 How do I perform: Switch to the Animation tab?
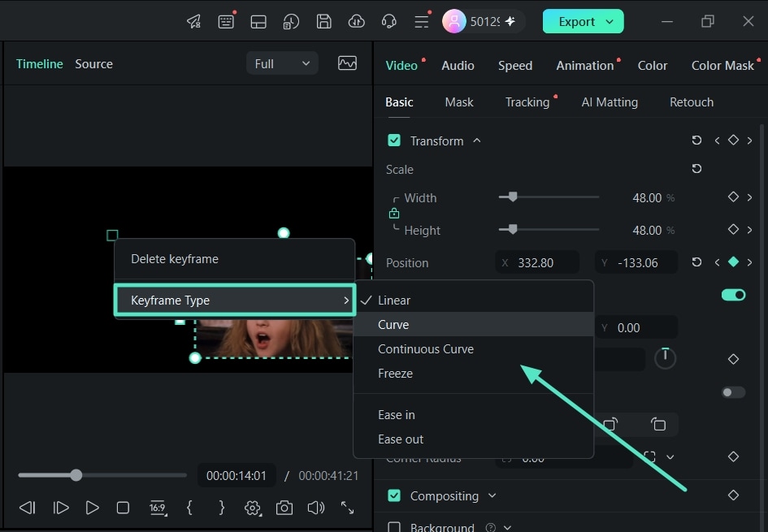coord(585,66)
